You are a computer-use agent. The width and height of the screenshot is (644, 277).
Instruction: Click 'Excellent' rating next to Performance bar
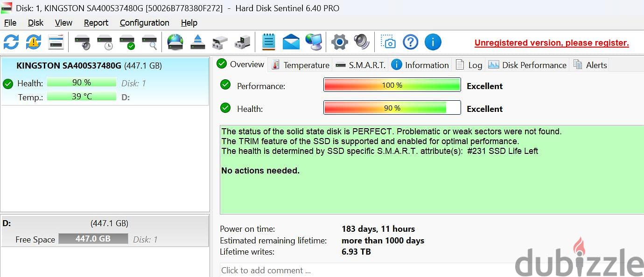coord(485,86)
